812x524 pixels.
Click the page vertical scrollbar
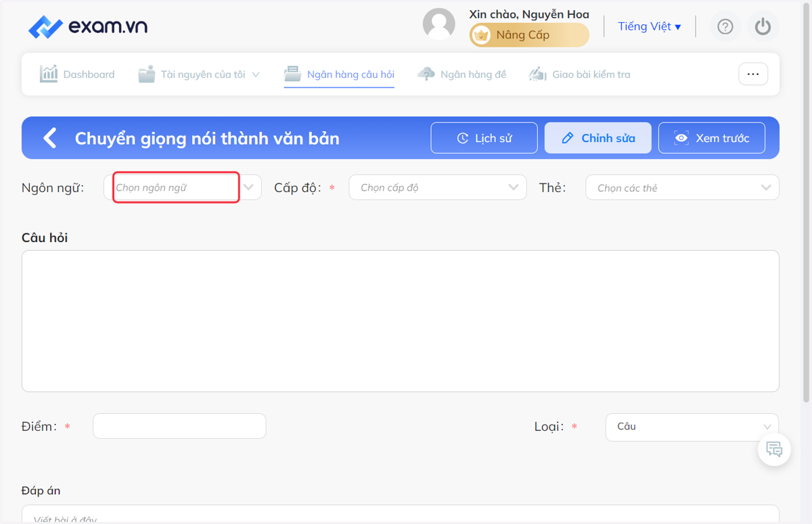coord(806,203)
